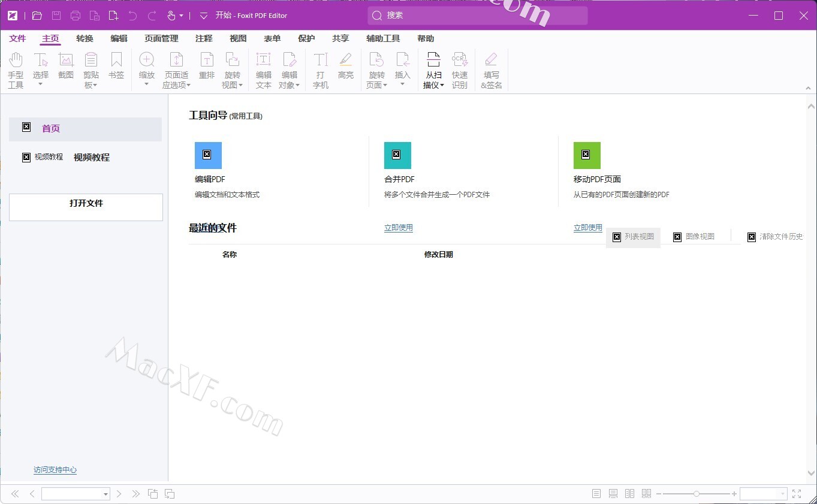Image resolution: width=817 pixels, height=504 pixels.
Task: Click the create new PDF icon in title bar
Action: (x=114, y=16)
